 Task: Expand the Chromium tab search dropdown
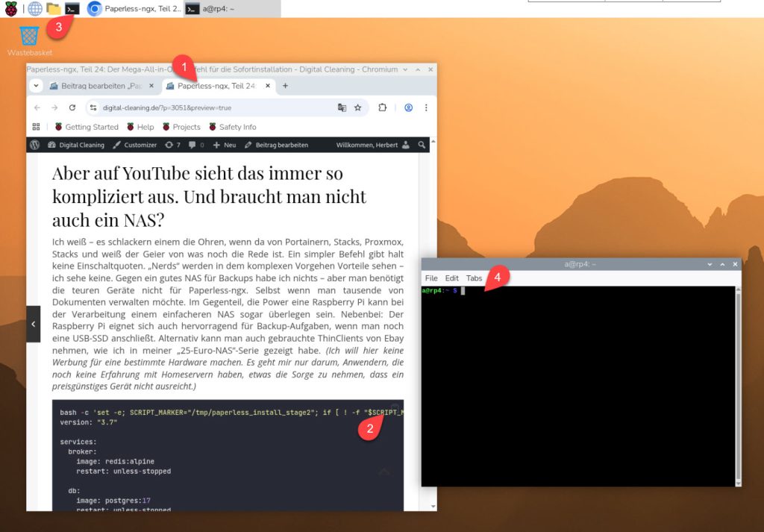[x=37, y=86]
